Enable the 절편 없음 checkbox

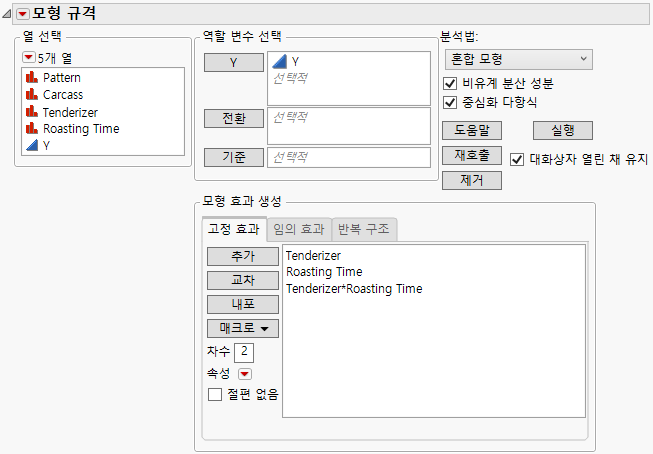click(215, 394)
